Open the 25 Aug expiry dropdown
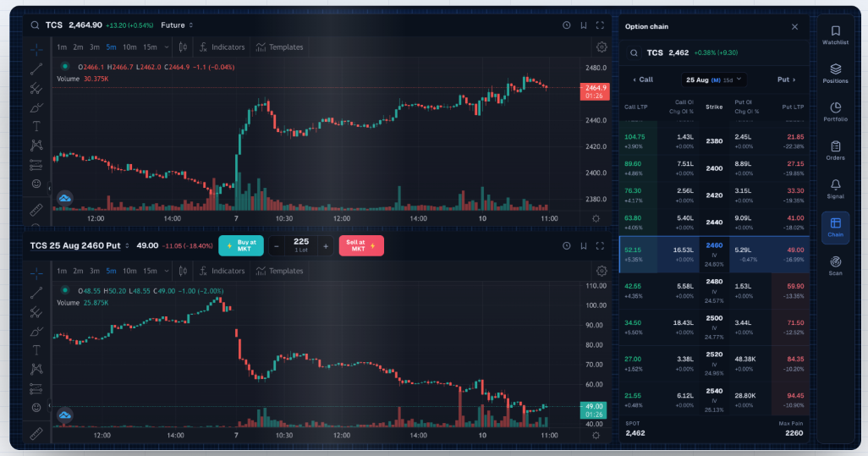The image size is (868, 456). pos(713,80)
